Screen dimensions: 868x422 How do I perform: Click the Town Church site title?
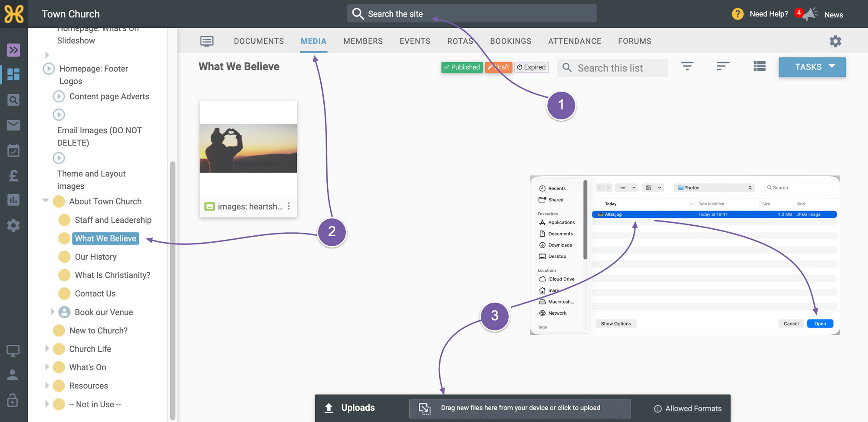(x=71, y=14)
